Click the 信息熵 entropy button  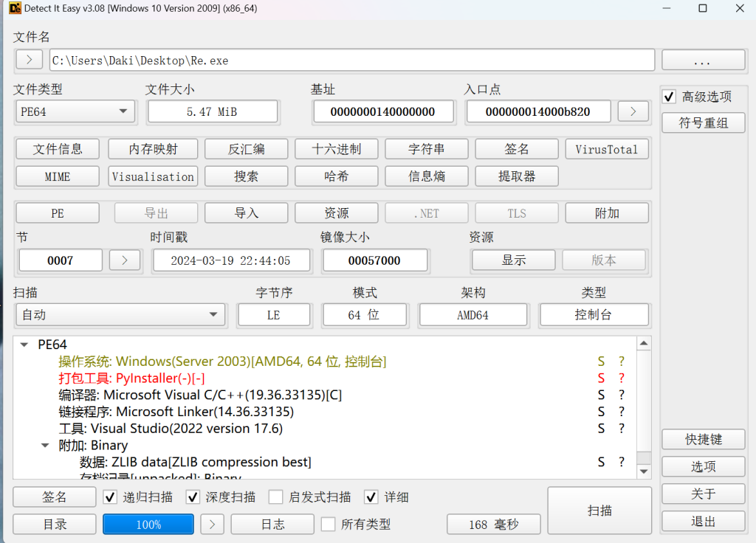click(426, 176)
